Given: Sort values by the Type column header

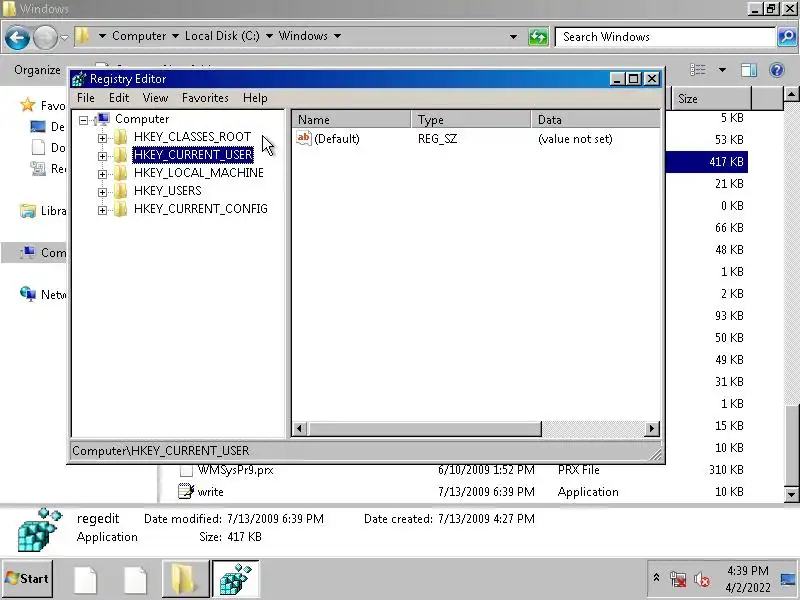Looking at the screenshot, I should pyautogui.click(x=471, y=119).
